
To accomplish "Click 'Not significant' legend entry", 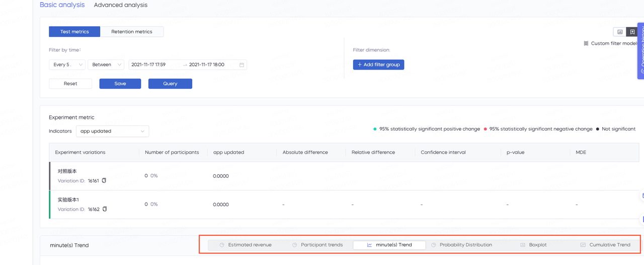I will [616, 129].
